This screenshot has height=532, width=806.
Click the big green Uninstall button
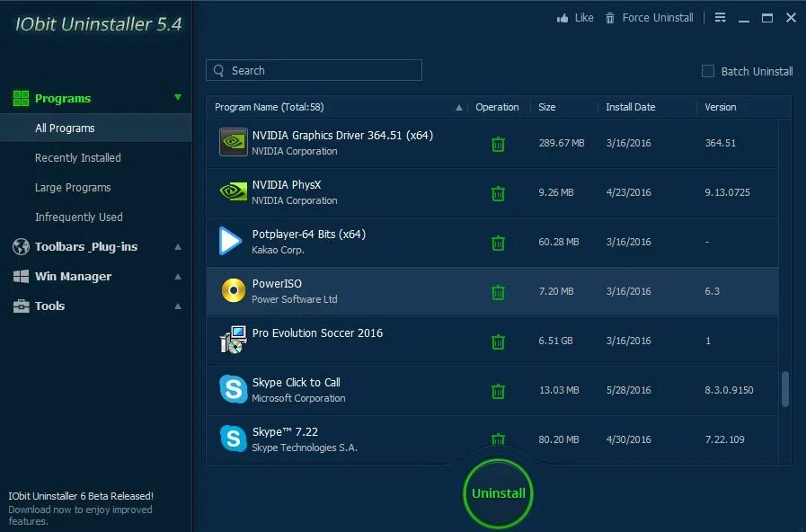(498, 493)
